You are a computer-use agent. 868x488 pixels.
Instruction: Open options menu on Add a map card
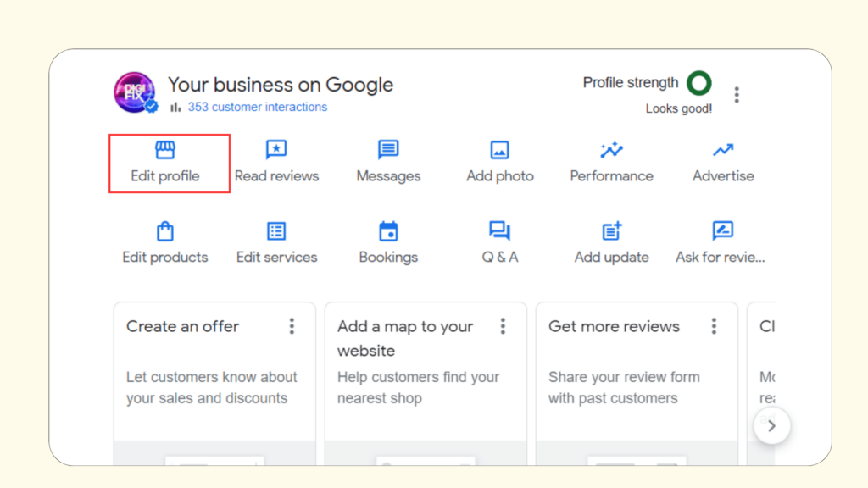click(x=503, y=326)
